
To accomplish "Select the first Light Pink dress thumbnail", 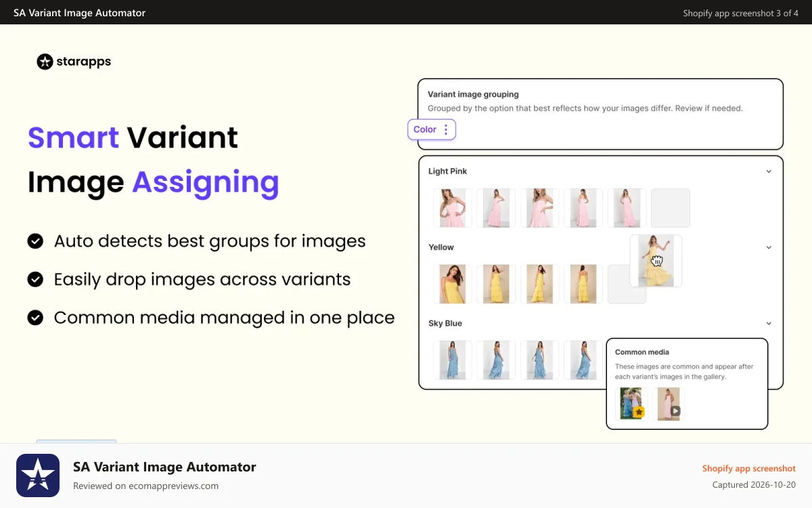I will pyautogui.click(x=453, y=208).
